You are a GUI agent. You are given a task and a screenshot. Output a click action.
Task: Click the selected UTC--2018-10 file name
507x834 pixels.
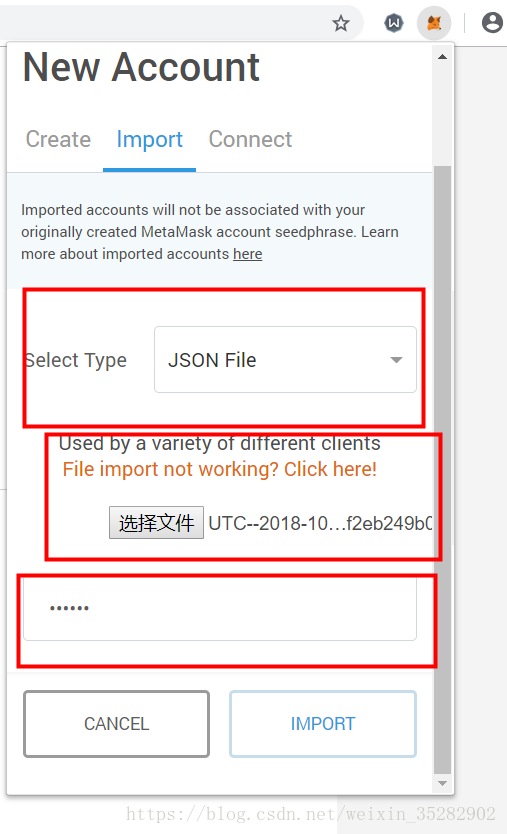(320, 523)
